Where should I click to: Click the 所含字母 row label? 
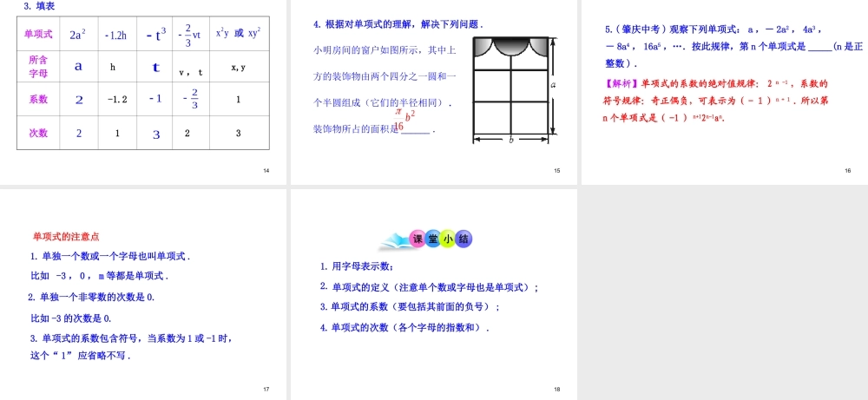pyautogui.click(x=38, y=67)
